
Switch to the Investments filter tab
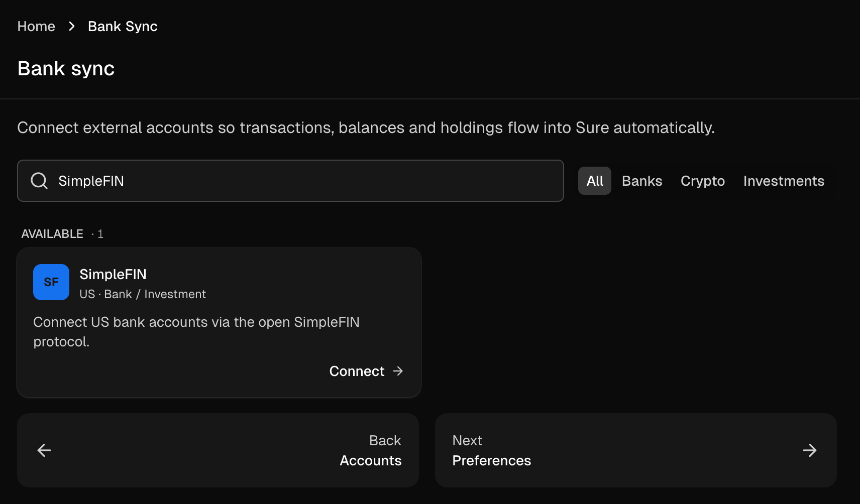[x=784, y=181]
